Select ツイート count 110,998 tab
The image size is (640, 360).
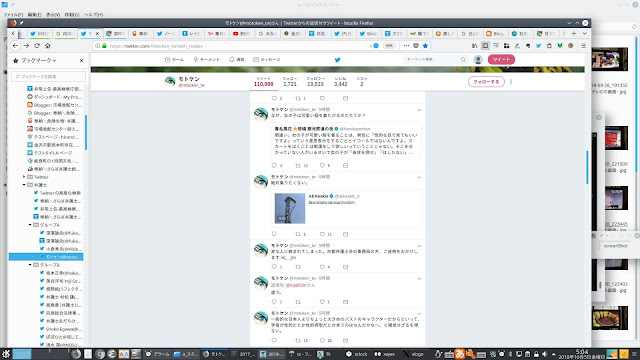pyautogui.click(x=263, y=82)
